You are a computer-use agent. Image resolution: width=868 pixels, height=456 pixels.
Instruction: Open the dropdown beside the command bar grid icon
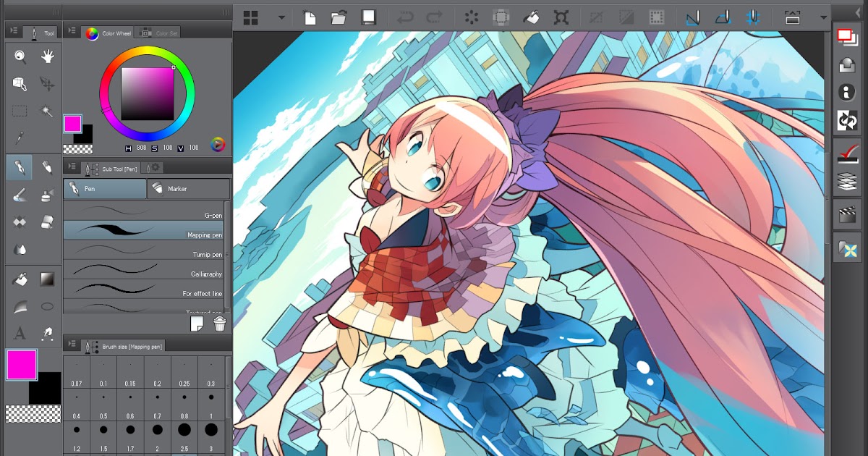coord(280,17)
